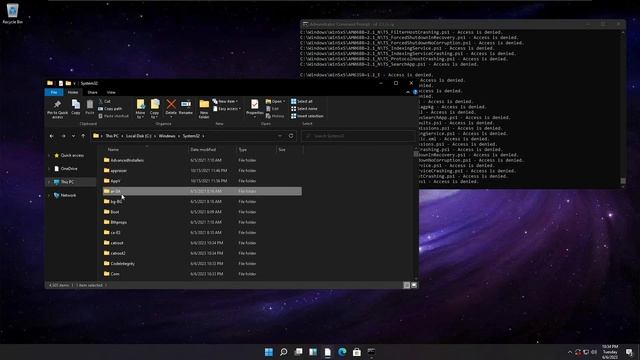
Task: Select the catroot2 folder
Action: [118, 253]
